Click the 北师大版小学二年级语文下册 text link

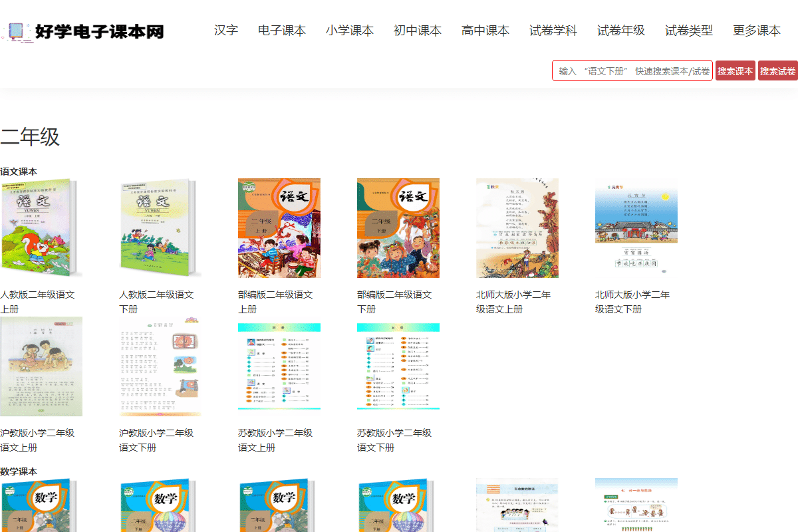tap(632, 302)
